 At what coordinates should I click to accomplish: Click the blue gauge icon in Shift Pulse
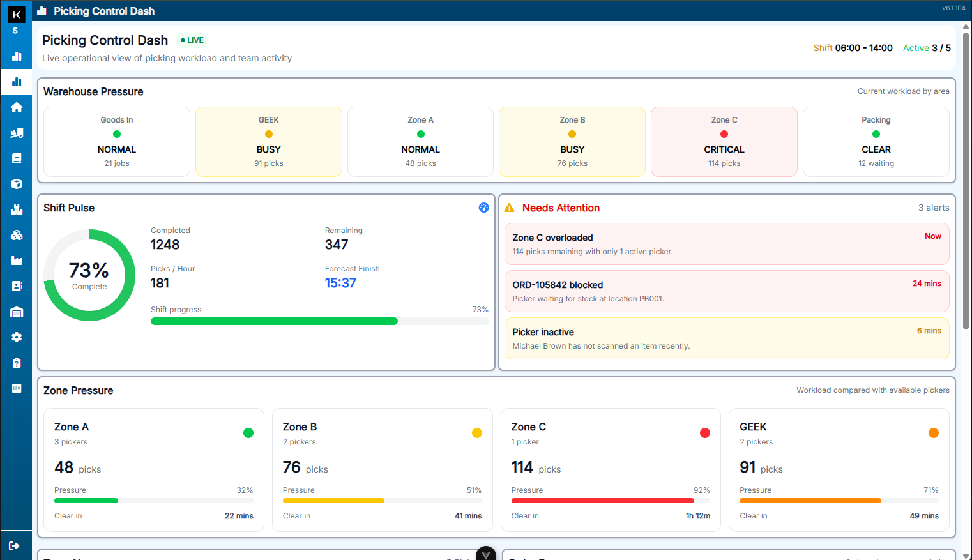pyautogui.click(x=483, y=208)
